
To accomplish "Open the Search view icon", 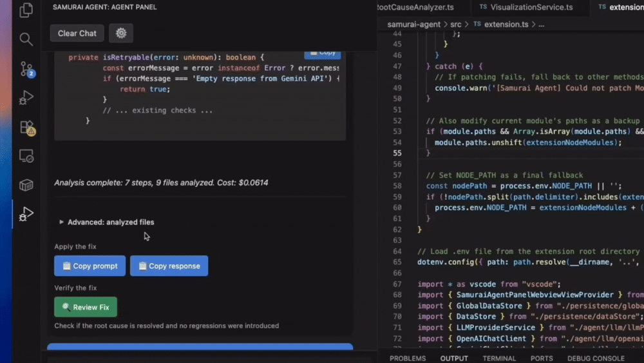I will pyautogui.click(x=26, y=39).
